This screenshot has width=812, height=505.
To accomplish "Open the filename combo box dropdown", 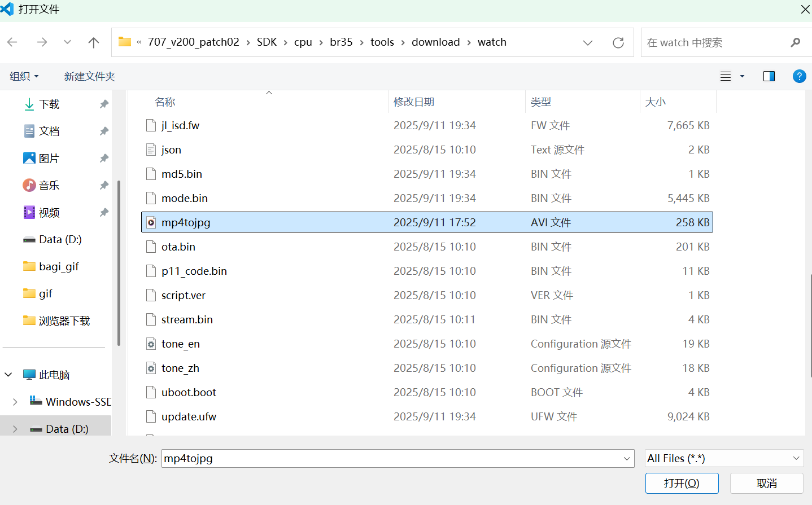I will pyautogui.click(x=627, y=459).
